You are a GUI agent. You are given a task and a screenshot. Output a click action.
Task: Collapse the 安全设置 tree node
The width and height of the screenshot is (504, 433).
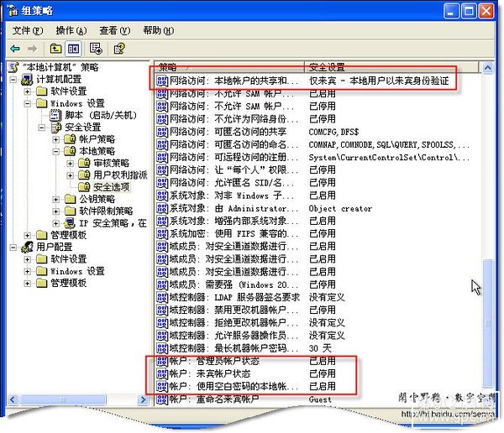pyautogui.click(x=42, y=128)
